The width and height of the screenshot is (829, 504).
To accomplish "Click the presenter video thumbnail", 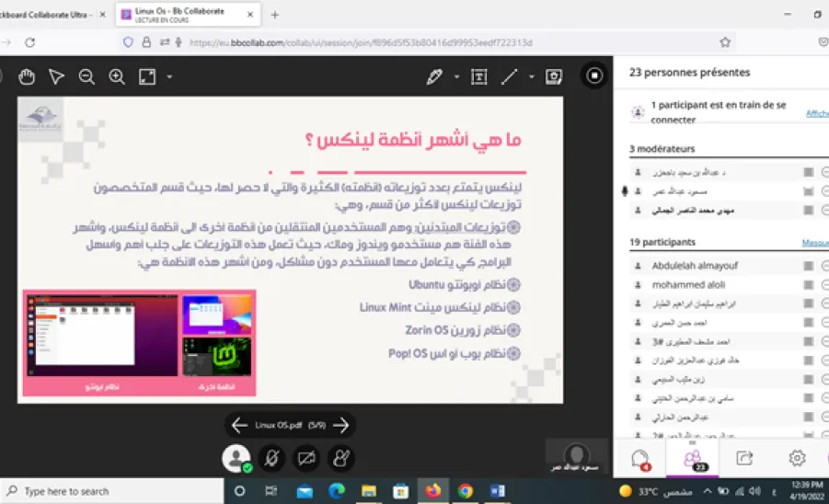I will click(577, 456).
